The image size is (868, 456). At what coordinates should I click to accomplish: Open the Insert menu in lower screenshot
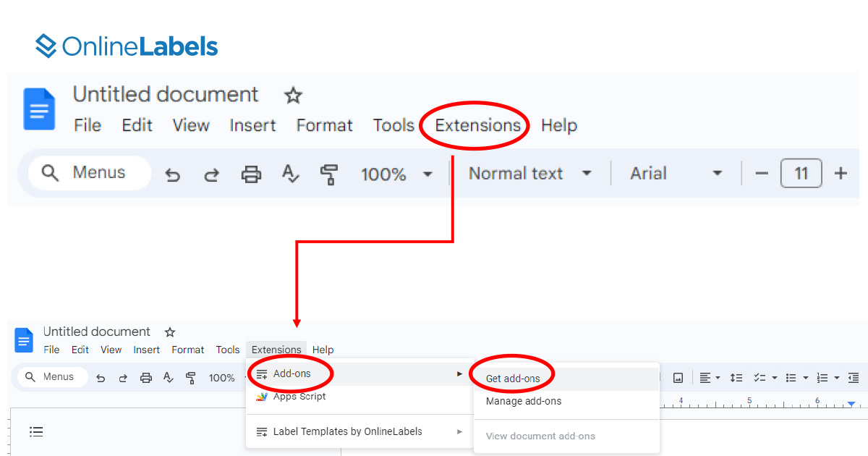tap(147, 350)
